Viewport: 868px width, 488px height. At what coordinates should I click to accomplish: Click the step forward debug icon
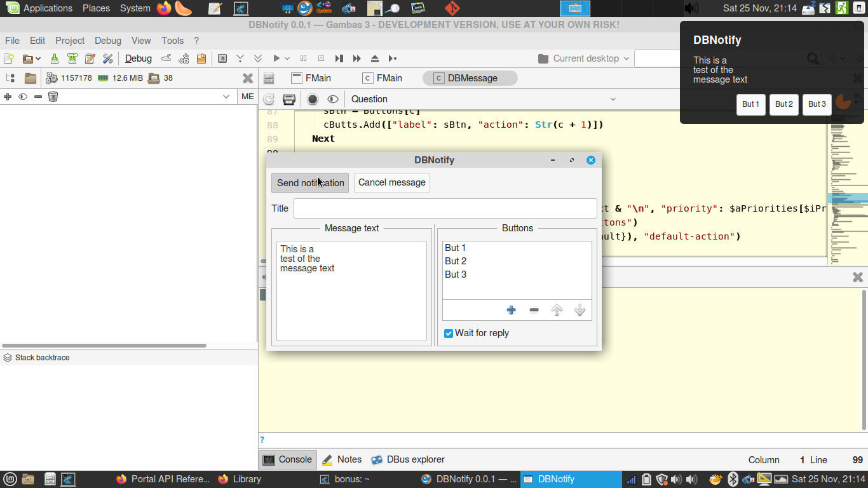coord(339,58)
